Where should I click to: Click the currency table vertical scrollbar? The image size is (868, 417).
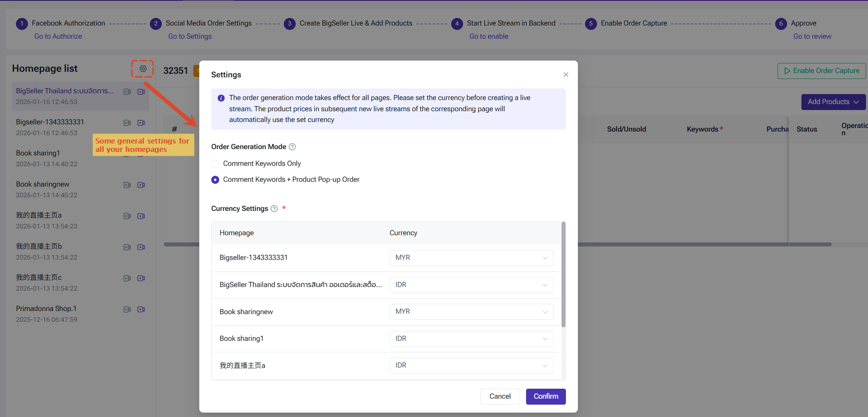pos(564,275)
